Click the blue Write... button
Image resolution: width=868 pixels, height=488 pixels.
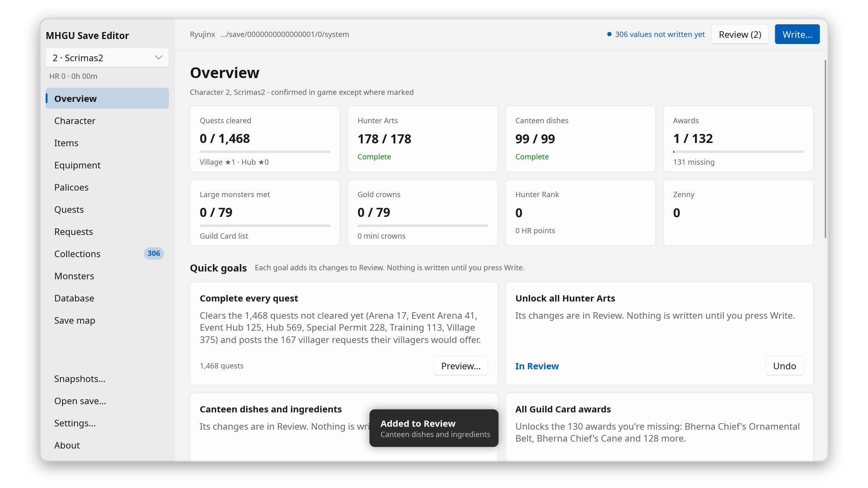797,35
